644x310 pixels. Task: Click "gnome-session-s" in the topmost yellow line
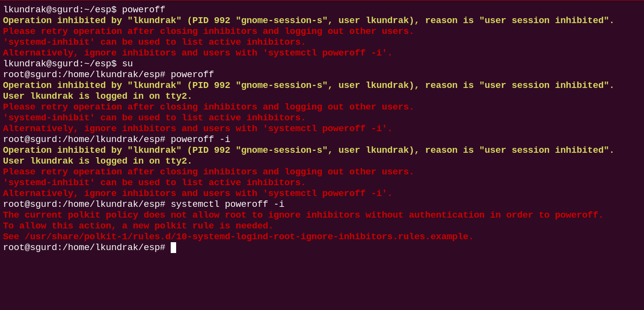point(281,21)
